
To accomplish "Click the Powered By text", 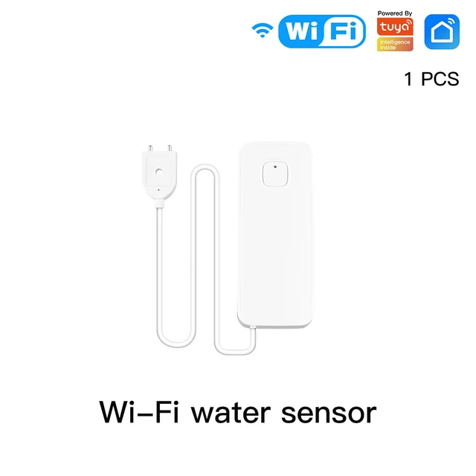I will coord(395,13).
